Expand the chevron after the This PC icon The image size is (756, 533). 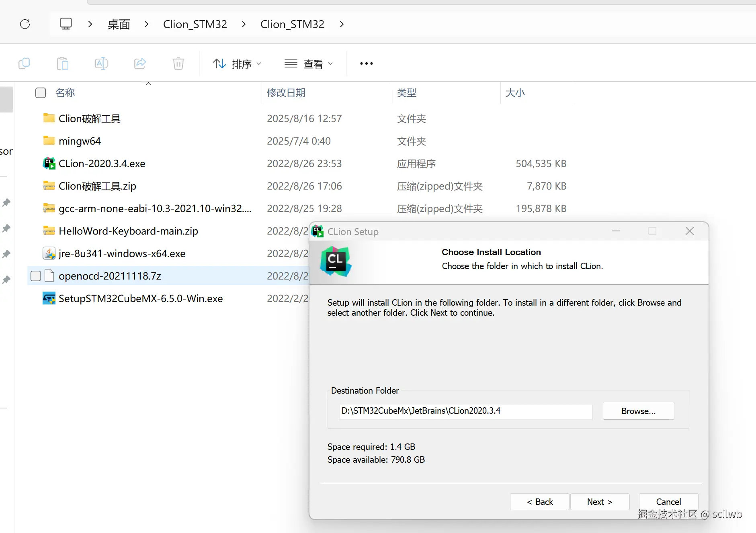pos(90,24)
